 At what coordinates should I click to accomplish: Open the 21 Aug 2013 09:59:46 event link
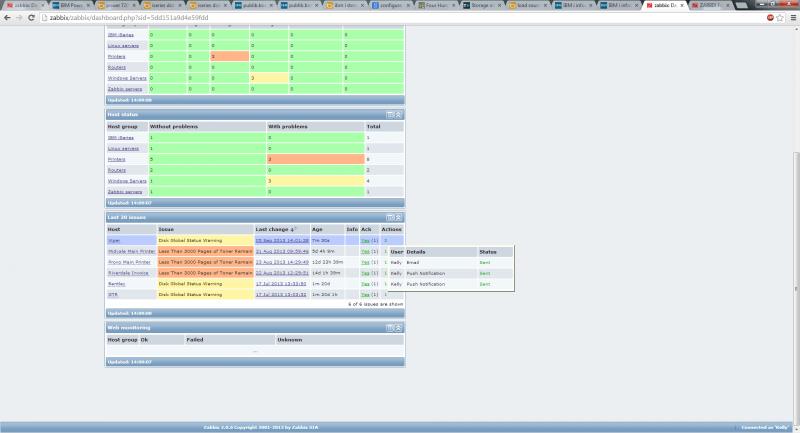pyautogui.click(x=282, y=251)
